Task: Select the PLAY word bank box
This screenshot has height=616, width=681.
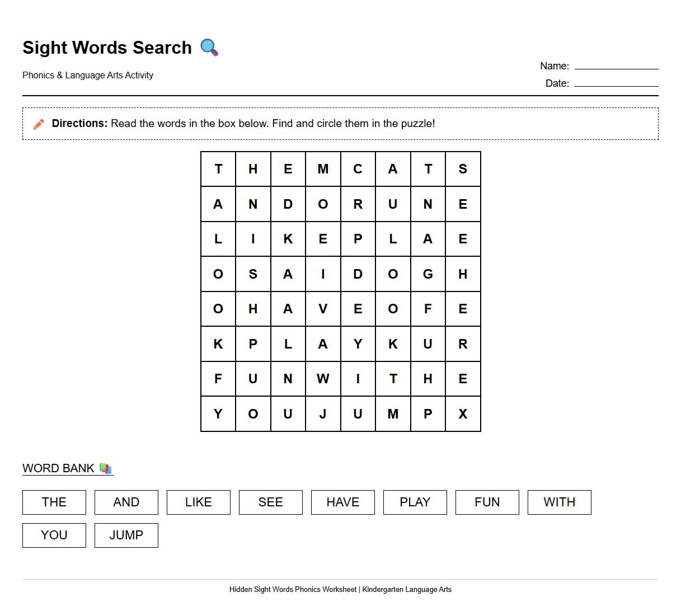Action: coord(415,502)
